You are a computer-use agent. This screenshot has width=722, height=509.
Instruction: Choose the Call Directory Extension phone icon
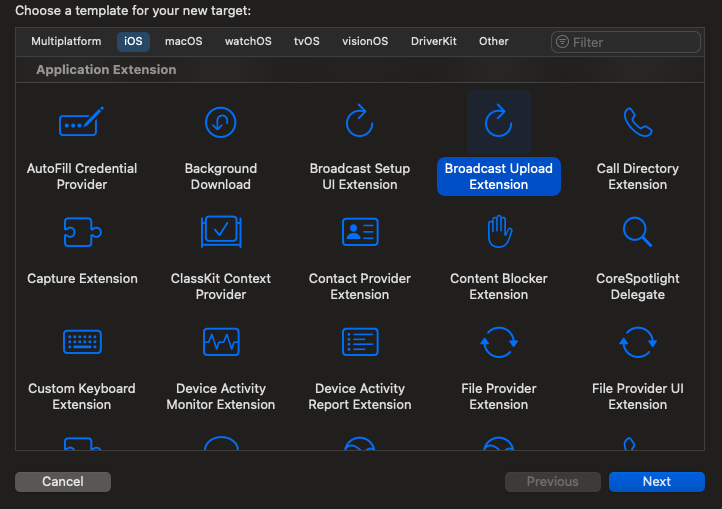(638, 122)
